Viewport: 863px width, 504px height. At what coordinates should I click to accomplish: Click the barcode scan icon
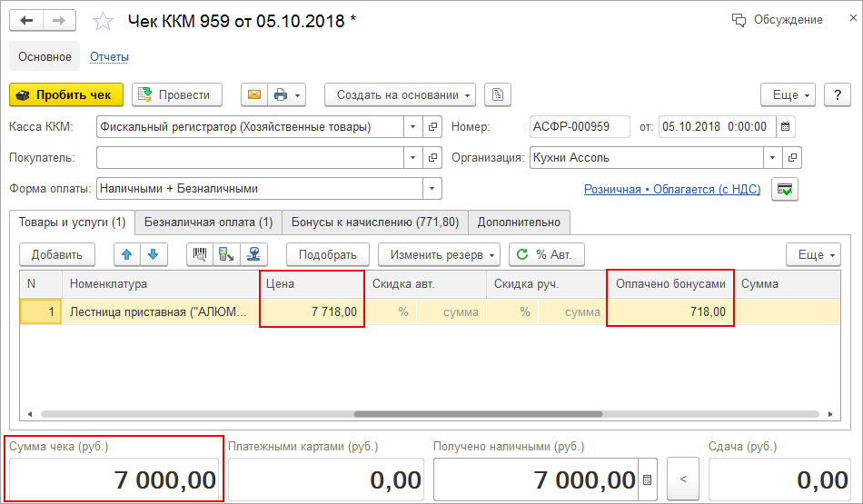(x=200, y=255)
